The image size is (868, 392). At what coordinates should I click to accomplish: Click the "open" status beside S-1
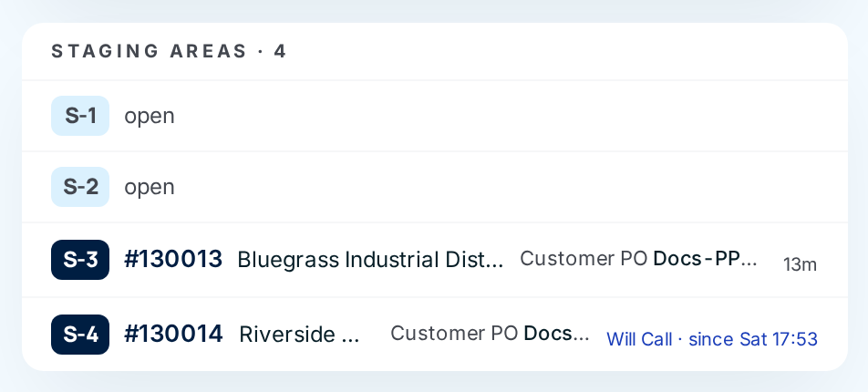point(150,117)
